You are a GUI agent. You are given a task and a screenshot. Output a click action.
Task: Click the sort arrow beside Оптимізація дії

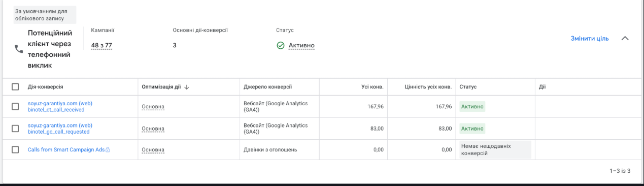click(187, 87)
